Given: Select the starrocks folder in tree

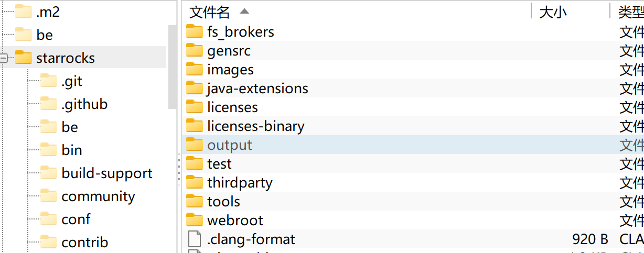Looking at the screenshot, I should (66, 58).
